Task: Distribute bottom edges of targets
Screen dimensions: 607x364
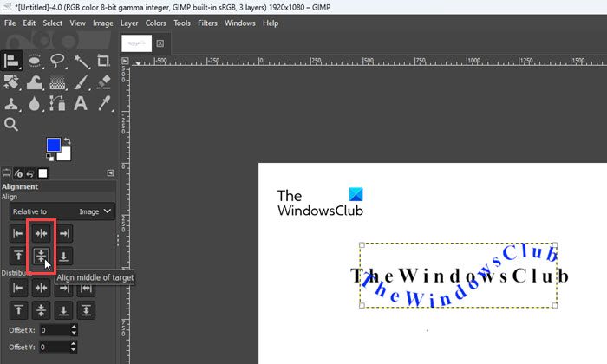Action: pyautogui.click(x=64, y=310)
